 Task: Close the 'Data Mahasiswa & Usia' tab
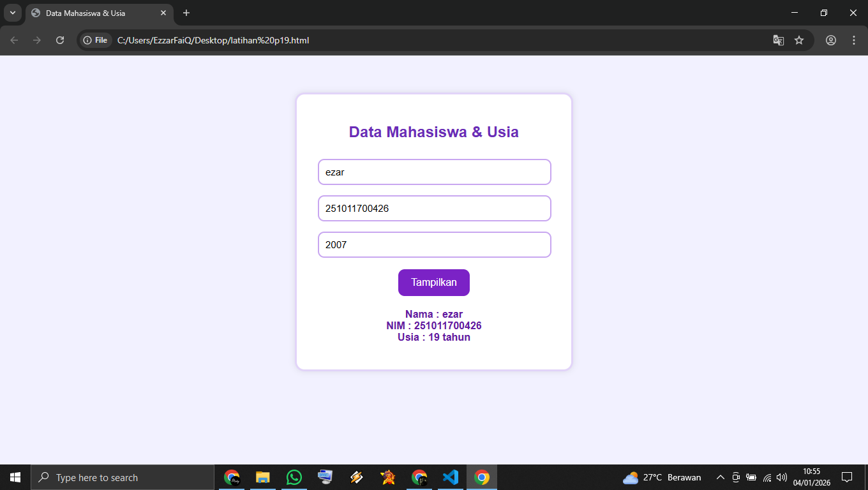pyautogui.click(x=163, y=13)
